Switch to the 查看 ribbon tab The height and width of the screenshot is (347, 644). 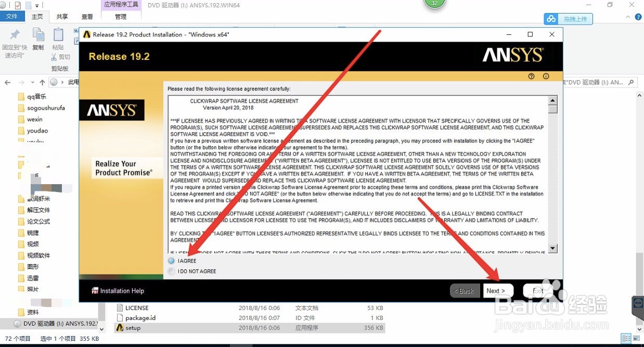[87, 17]
